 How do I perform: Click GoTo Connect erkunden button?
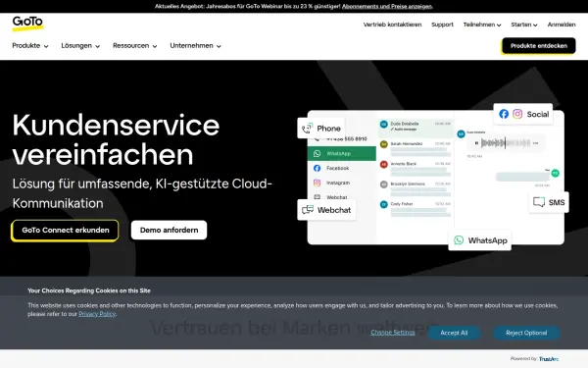(66, 231)
